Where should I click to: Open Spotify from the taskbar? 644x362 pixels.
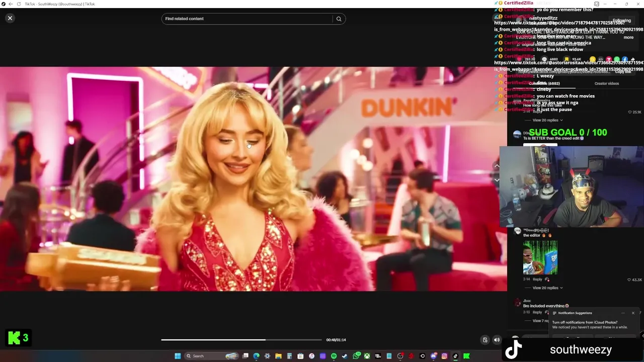point(334,356)
